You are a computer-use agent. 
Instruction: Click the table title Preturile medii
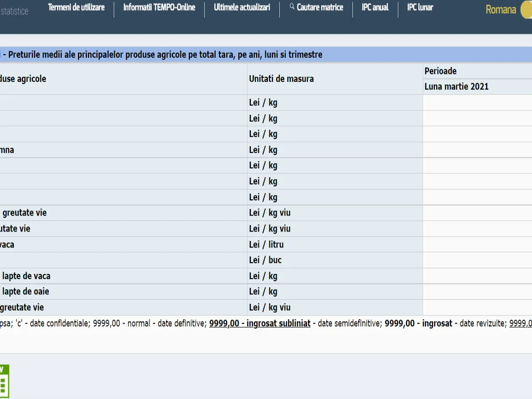pos(165,55)
